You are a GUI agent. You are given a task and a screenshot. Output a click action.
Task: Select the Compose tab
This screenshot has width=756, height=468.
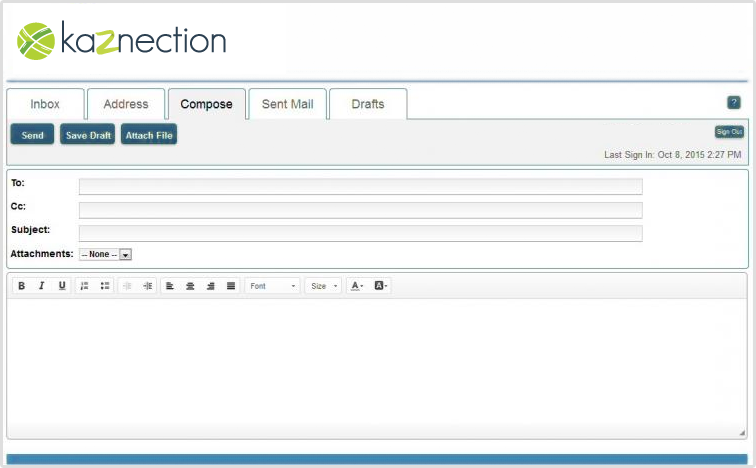coord(206,104)
